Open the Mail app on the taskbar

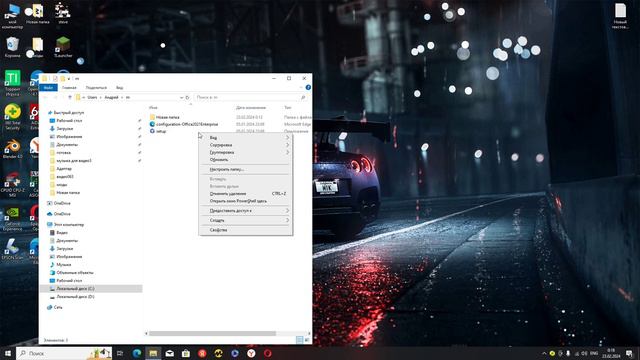pos(169,353)
